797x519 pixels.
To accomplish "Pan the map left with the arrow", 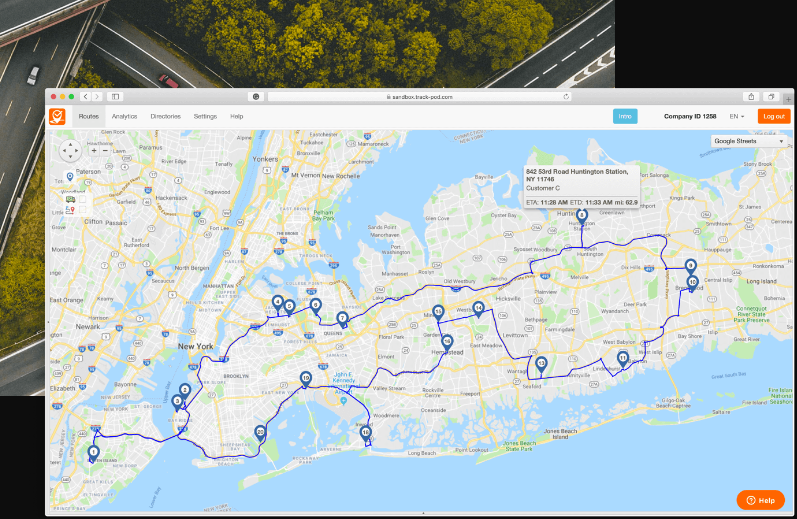I will point(64,150).
